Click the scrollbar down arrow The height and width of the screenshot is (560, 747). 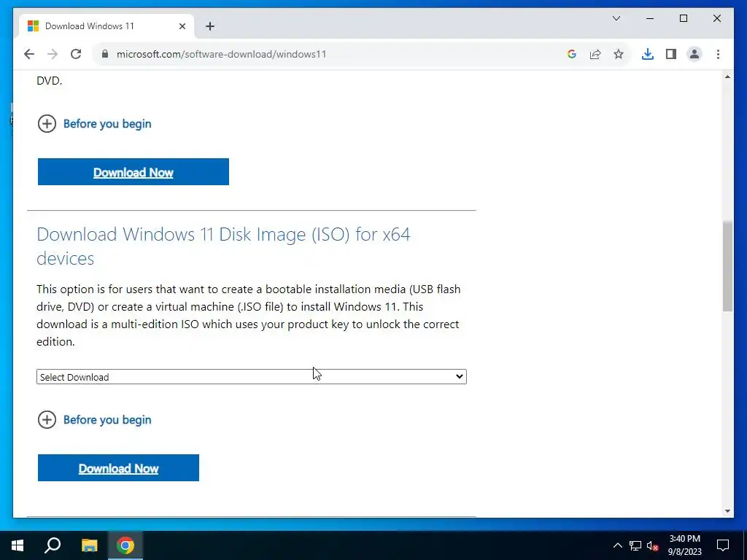727,511
